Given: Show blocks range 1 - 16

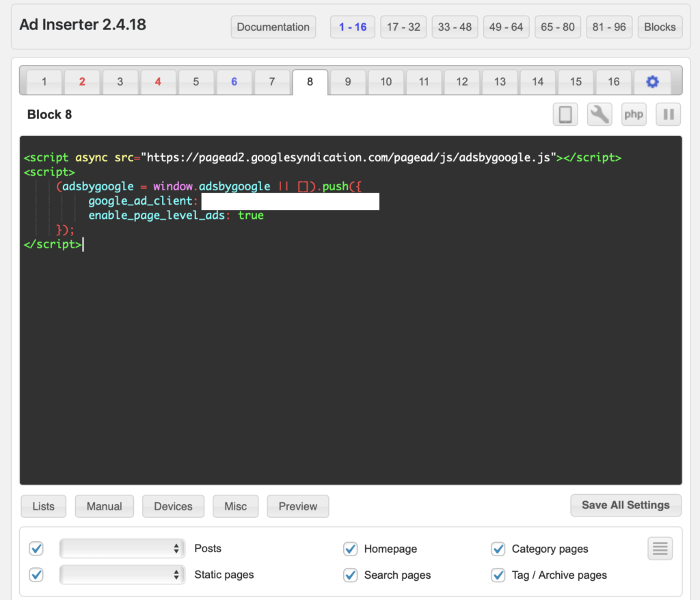Looking at the screenshot, I should (x=353, y=27).
